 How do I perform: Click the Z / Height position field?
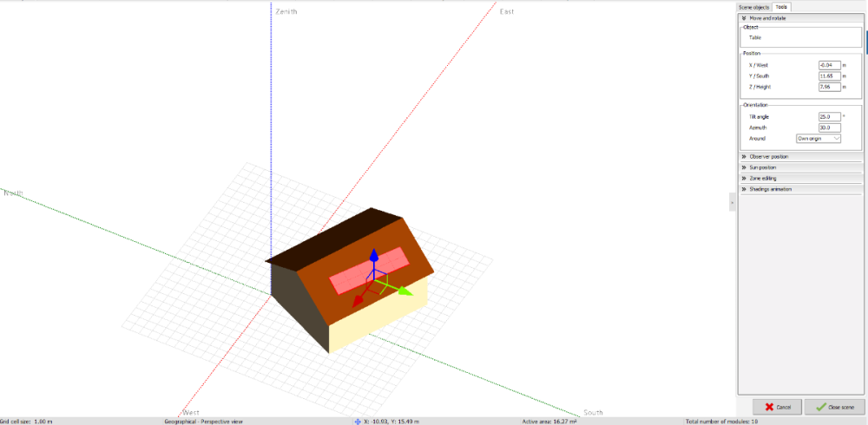point(829,87)
